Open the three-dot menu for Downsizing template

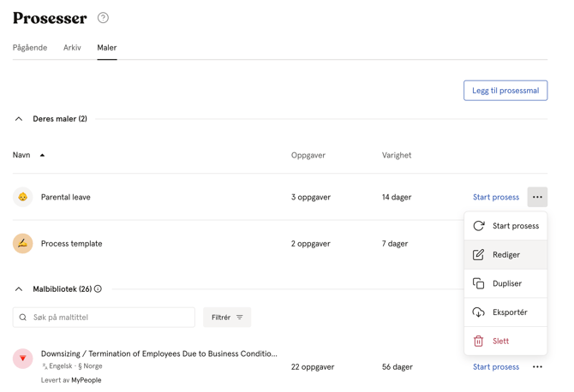(x=537, y=367)
